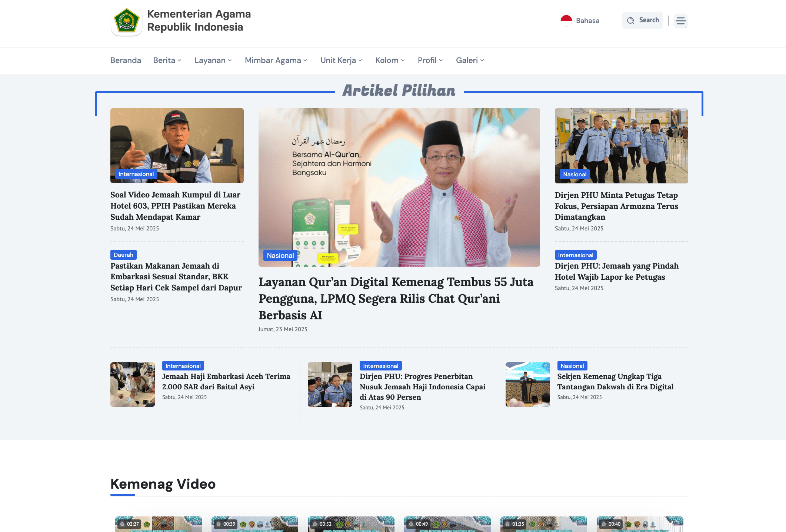Click the Kementerian Agama logo
This screenshot has width=786, height=532.
126,21
